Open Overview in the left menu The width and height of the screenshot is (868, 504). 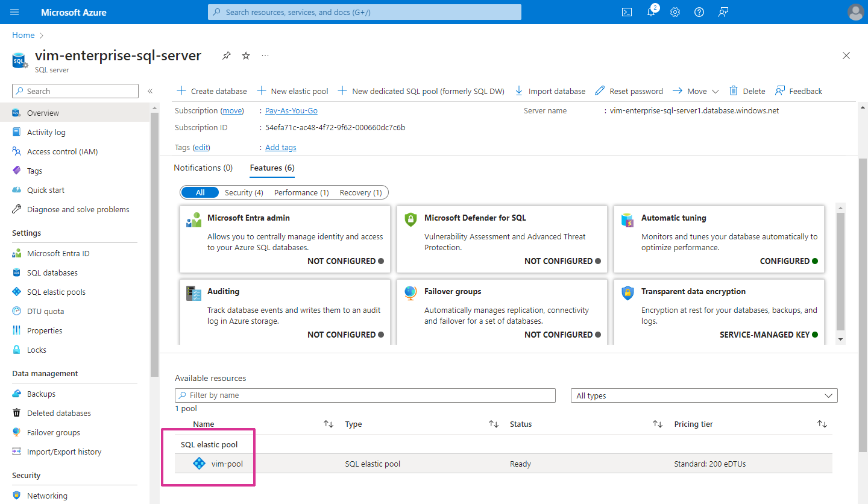[x=75, y=113]
